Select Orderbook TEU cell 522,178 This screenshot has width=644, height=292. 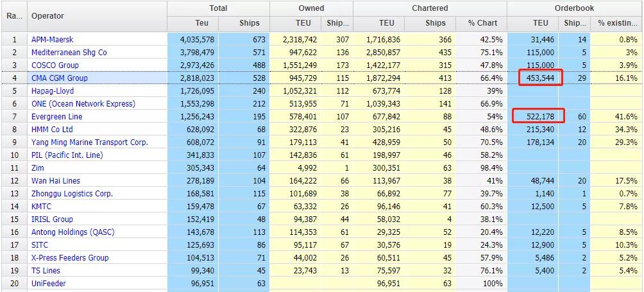click(533, 117)
